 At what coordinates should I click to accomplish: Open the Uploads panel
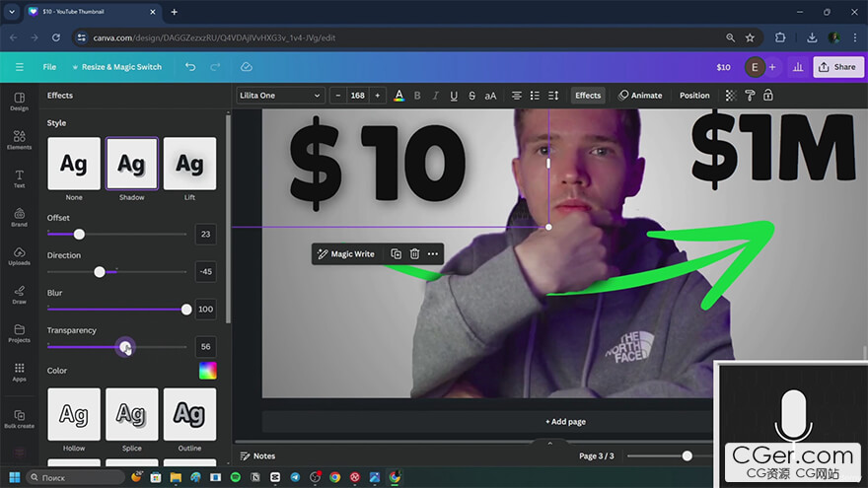(20, 256)
